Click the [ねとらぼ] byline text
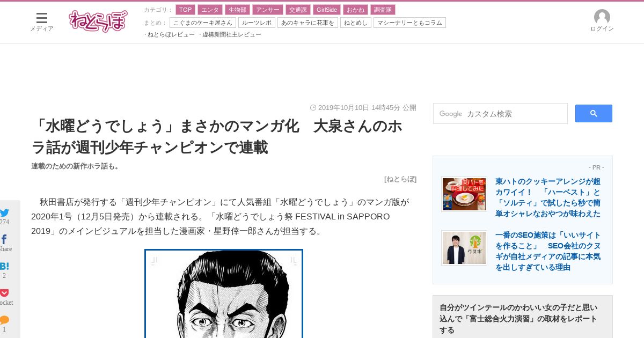 tap(400, 179)
